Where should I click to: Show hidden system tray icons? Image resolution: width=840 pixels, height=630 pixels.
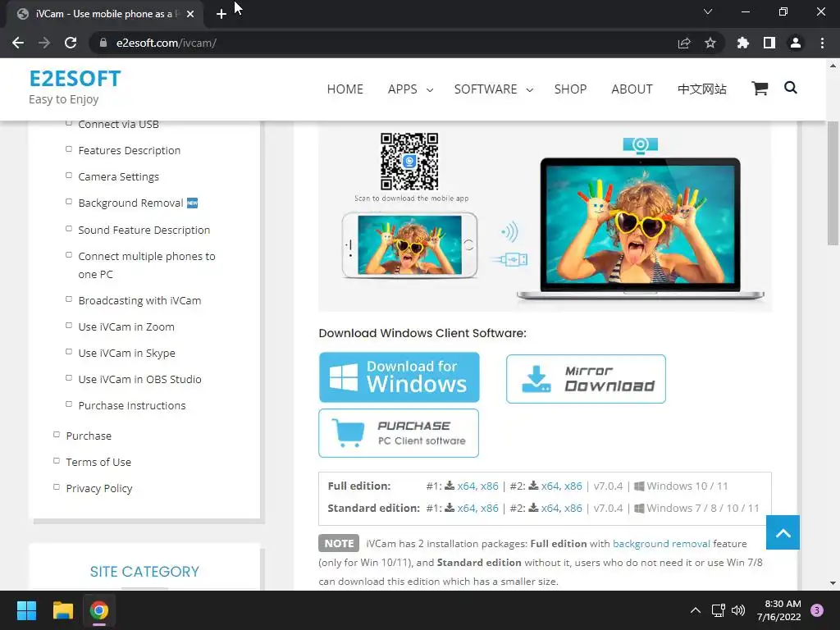(x=696, y=610)
